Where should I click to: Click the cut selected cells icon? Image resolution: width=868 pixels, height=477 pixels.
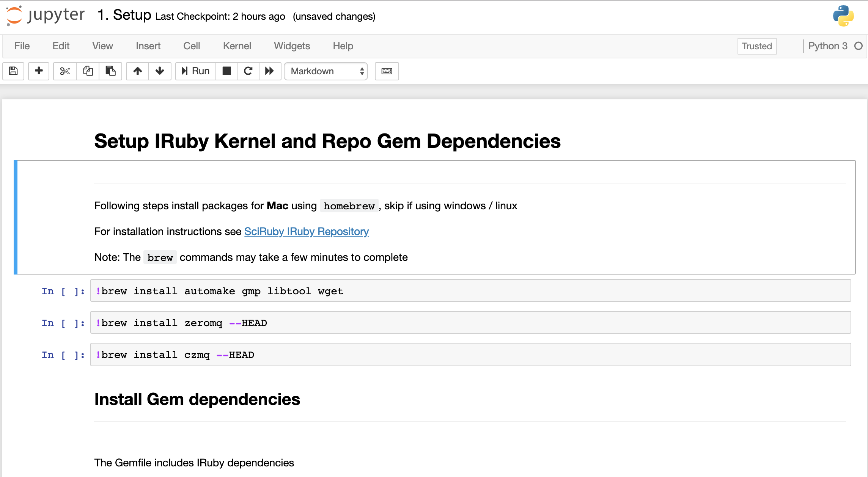[x=64, y=71]
